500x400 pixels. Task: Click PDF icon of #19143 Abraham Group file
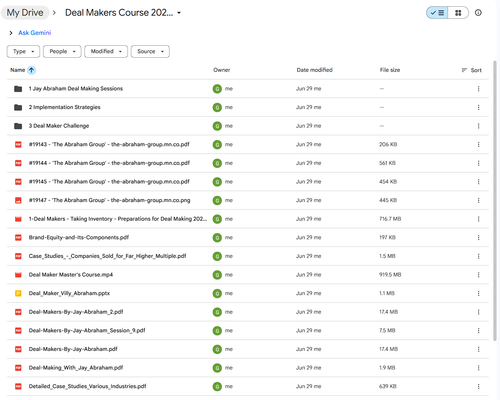(x=18, y=144)
